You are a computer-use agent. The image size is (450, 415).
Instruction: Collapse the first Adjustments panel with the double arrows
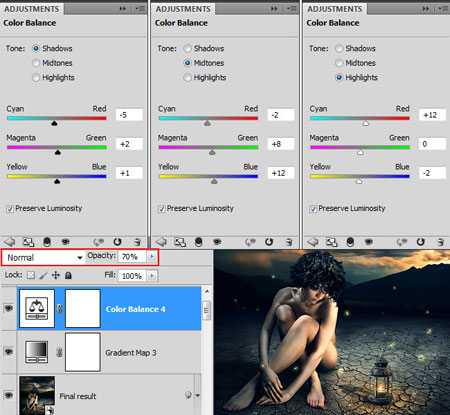(123, 9)
